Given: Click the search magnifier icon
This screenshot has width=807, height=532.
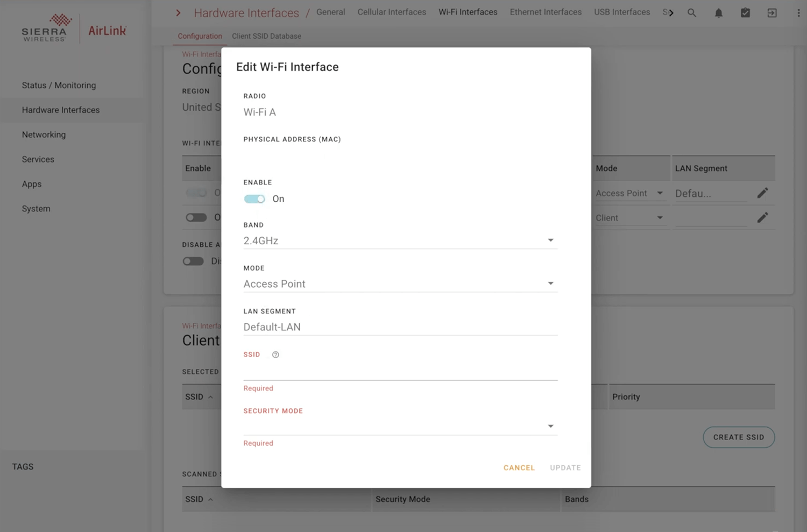Looking at the screenshot, I should pyautogui.click(x=691, y=13).
